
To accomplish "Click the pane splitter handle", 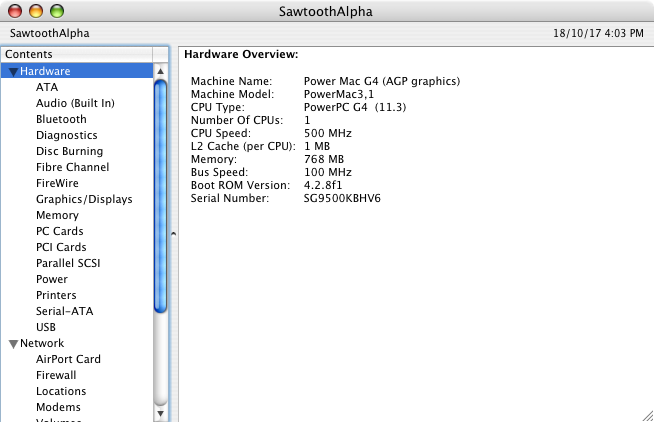I will click(x=174, y=234).
